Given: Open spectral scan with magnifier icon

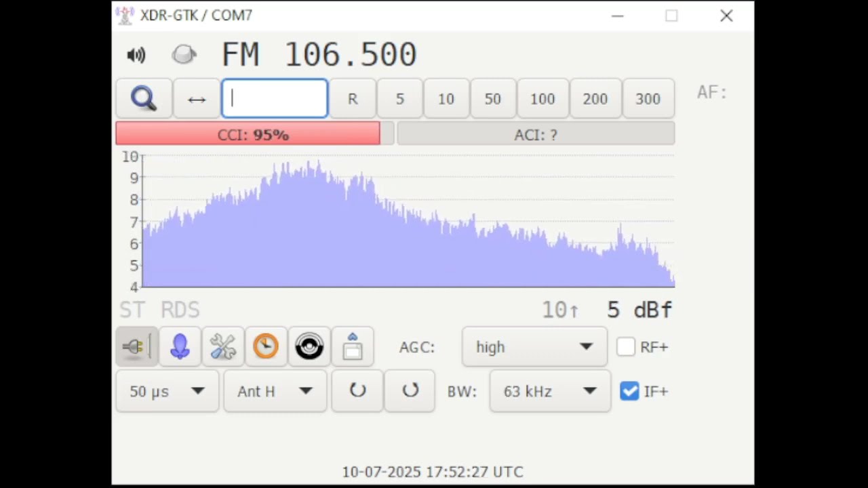Looking at the screenshot, I should [x=144, y=99].
